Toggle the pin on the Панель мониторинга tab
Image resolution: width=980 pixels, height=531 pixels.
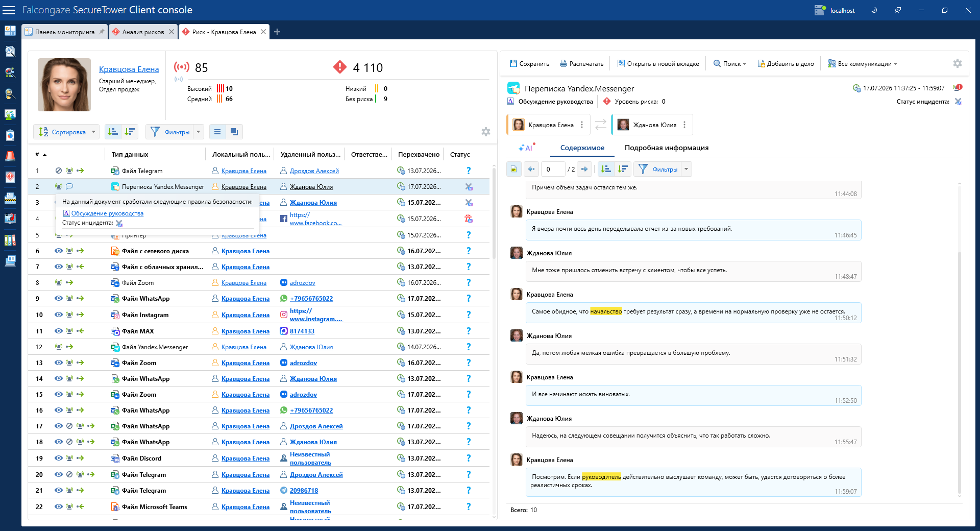(102, 32)
